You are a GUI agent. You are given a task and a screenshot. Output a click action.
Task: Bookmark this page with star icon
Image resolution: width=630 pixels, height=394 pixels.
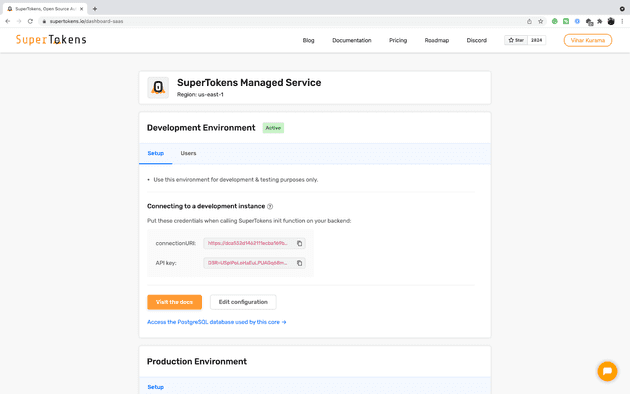(x=541, y=21)
